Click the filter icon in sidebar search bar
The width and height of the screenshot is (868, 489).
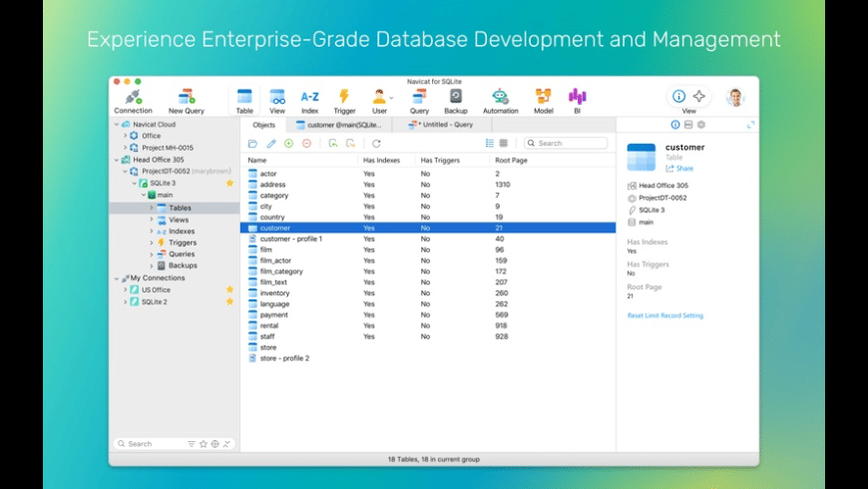(x=191, y=443)
